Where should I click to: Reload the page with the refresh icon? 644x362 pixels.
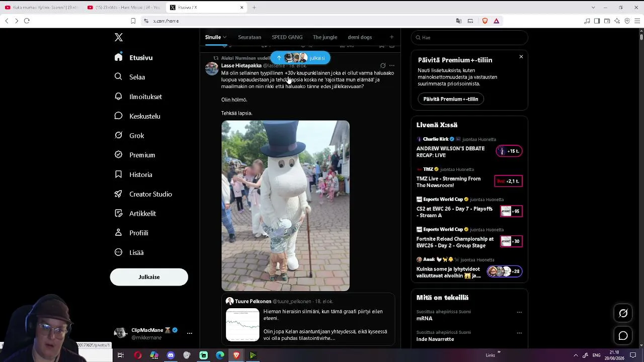tap(27, 21)
